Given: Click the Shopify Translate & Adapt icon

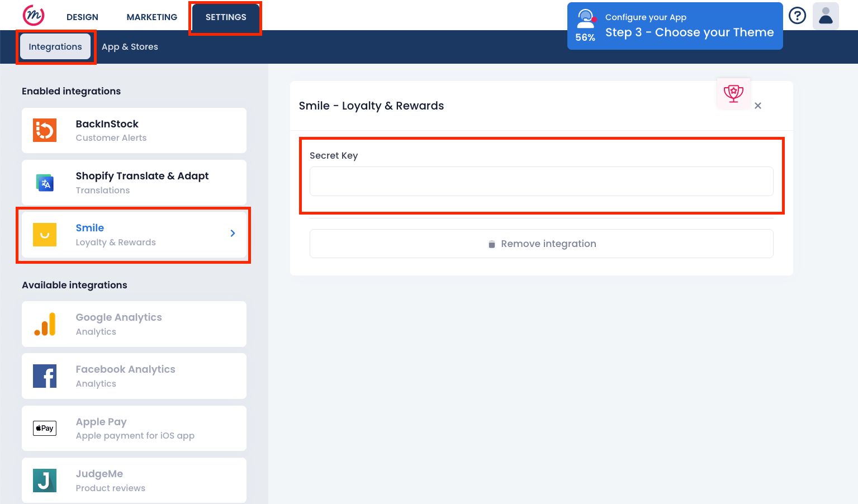Looking at the screenshot, I should click(45, 183).
